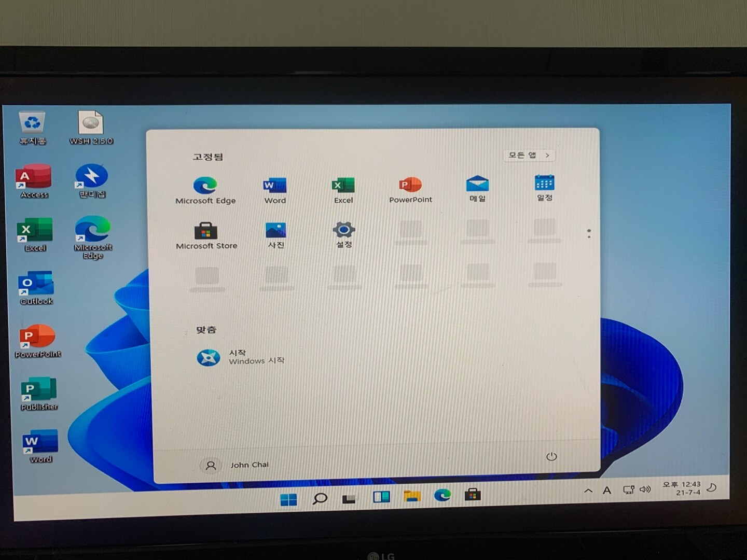Open the 설정 (Settings) app
Viewport: 747px width, 560px height.
pos(344,234)
